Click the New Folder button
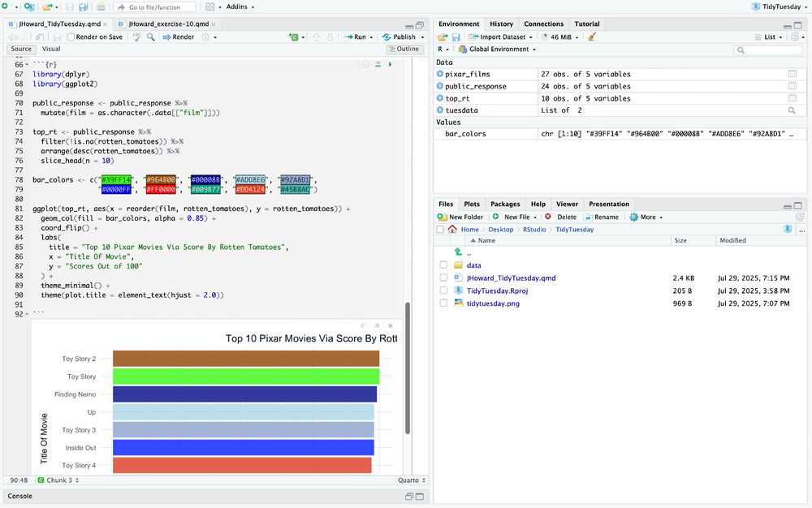This screenshot has width=812, height=508. coord(460,217)
